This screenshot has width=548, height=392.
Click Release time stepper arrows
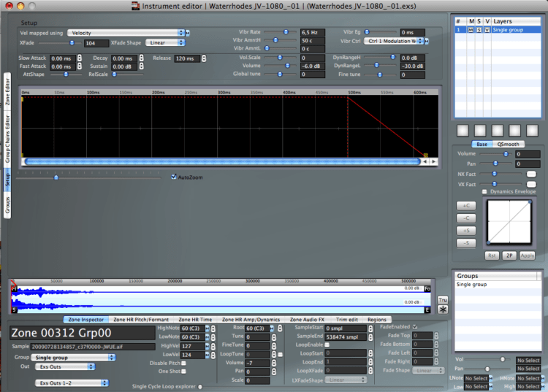pyautogui.click(x=204, y=58)
